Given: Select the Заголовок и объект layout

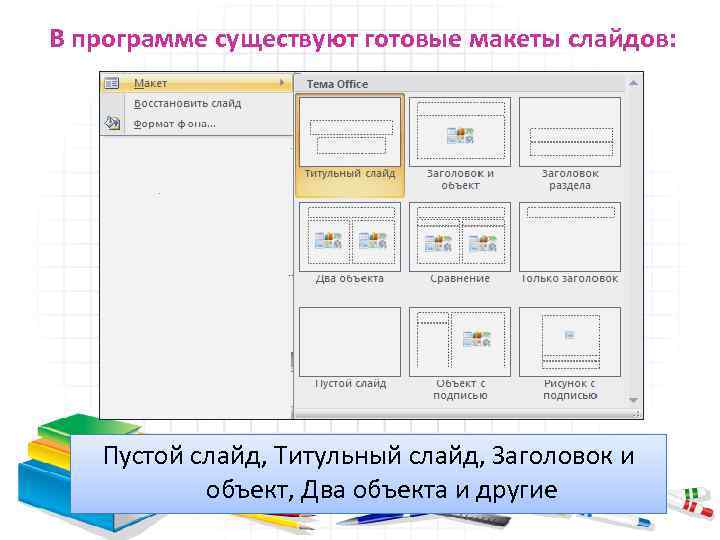Looking at the screenshot, I should (x=460, y=132).
